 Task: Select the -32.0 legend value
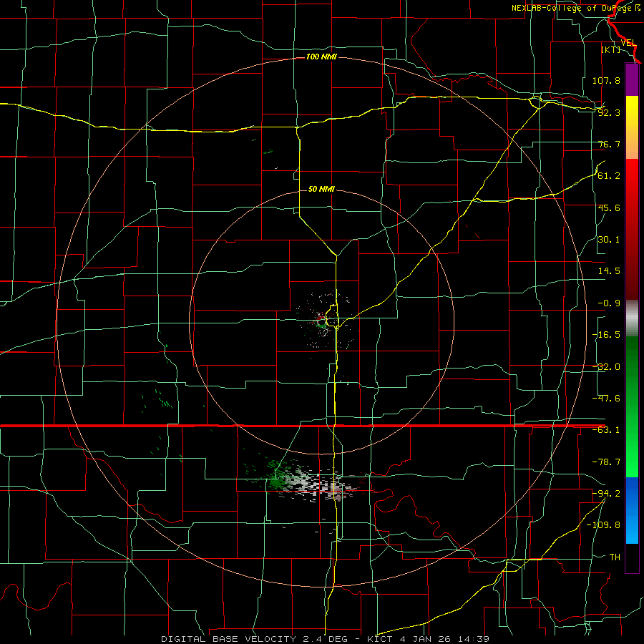606,367
